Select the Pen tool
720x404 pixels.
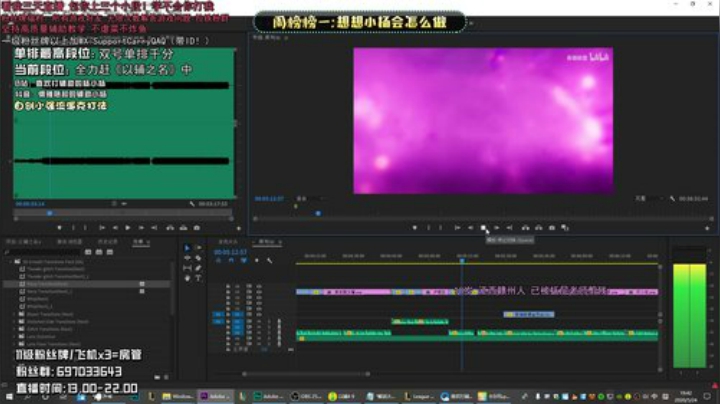tap(198, 268)
